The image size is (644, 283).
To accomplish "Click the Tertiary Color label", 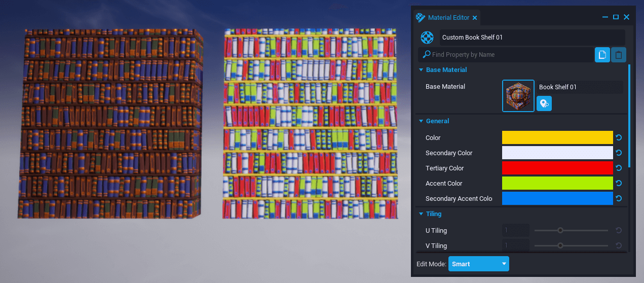I will point(445,168).
